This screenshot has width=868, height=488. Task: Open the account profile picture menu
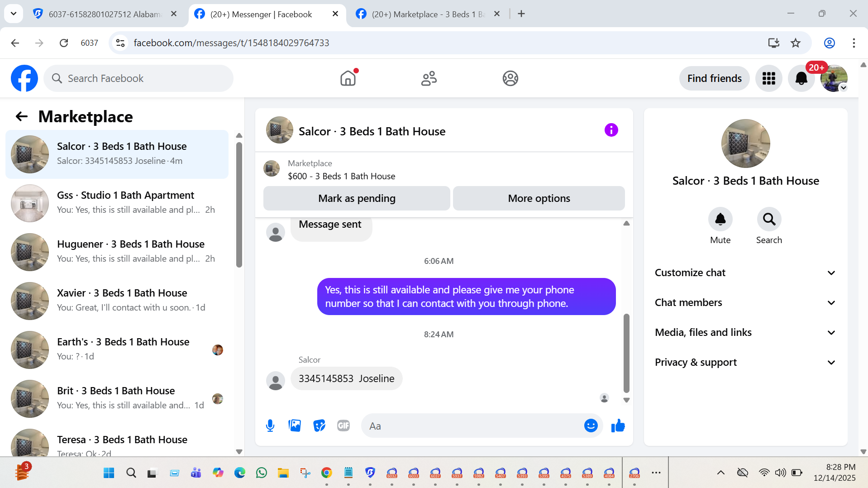point(834,78)
